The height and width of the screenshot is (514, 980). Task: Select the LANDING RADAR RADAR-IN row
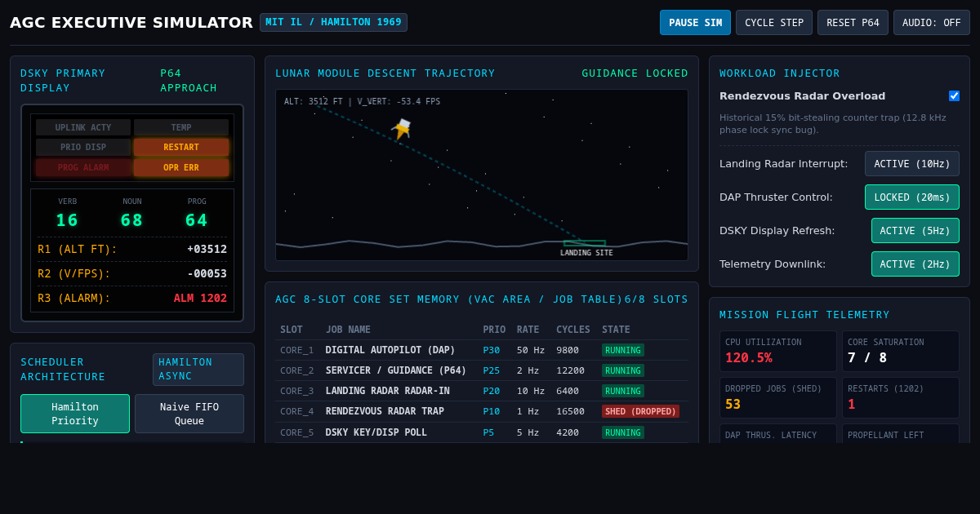tap(482, 391)
